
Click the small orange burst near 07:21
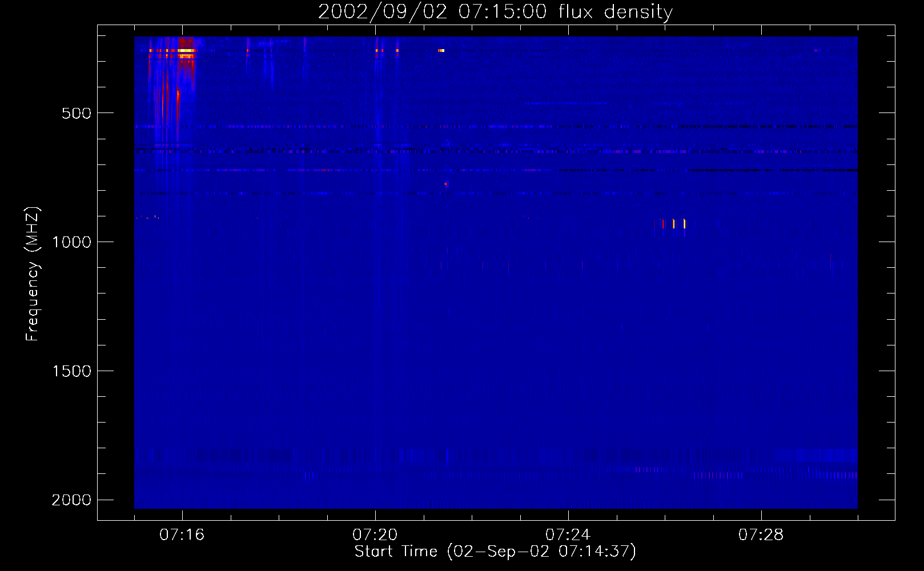pyautogui.click(x=441, y=51)
